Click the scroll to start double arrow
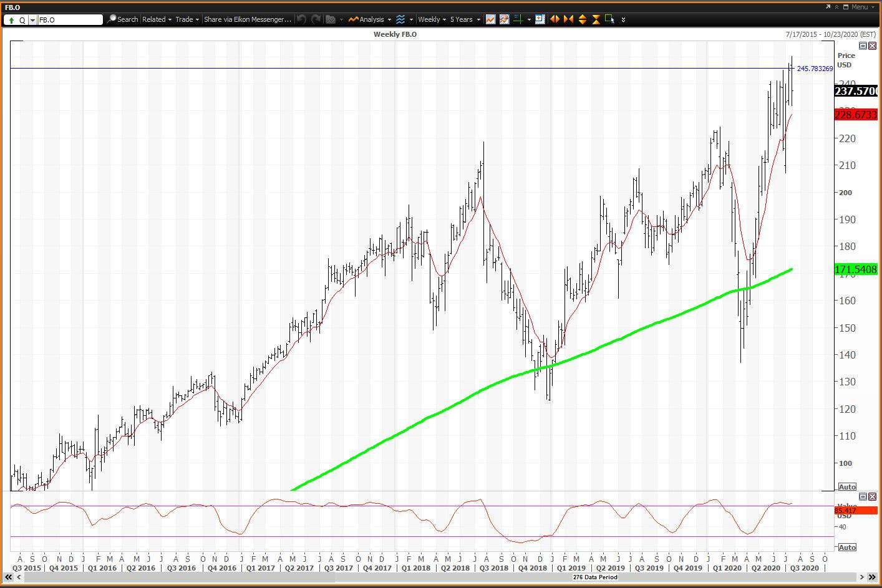Image resolution: width=882 pixels, height=588 pixels. pyautogui.click(x=9, y=577)
